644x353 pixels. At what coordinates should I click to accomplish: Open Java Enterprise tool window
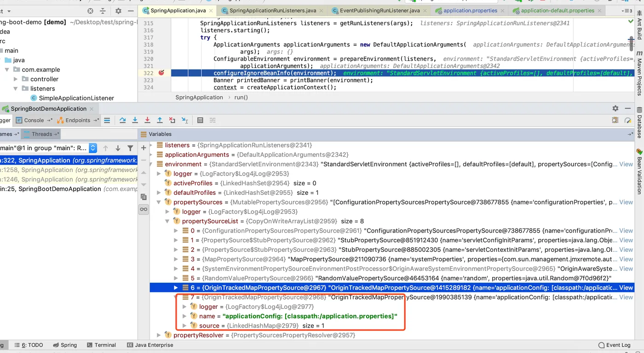tap(150, 345)
